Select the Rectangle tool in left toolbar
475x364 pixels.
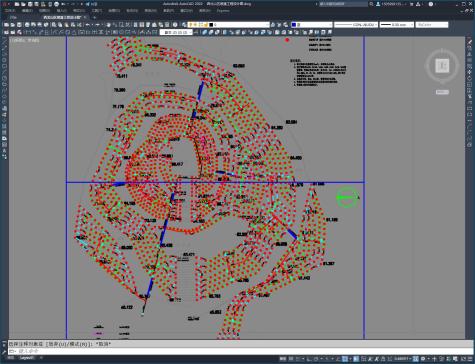pyautogui.click(x=4, y=66)
